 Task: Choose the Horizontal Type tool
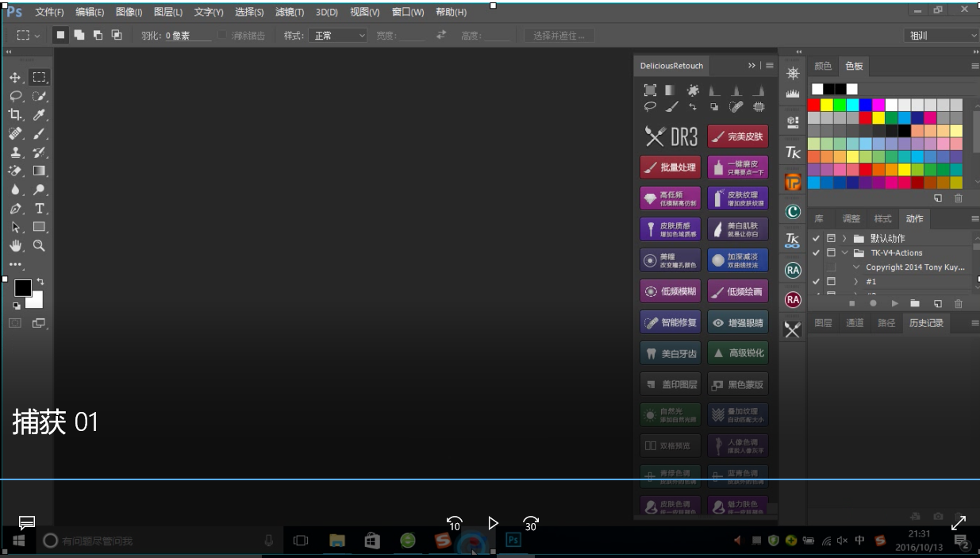39,209
